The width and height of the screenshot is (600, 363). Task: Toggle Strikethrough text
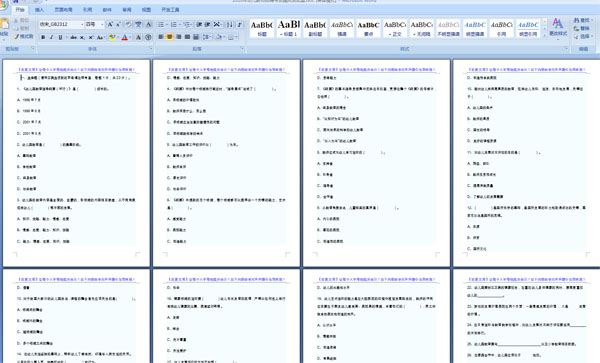73,37
